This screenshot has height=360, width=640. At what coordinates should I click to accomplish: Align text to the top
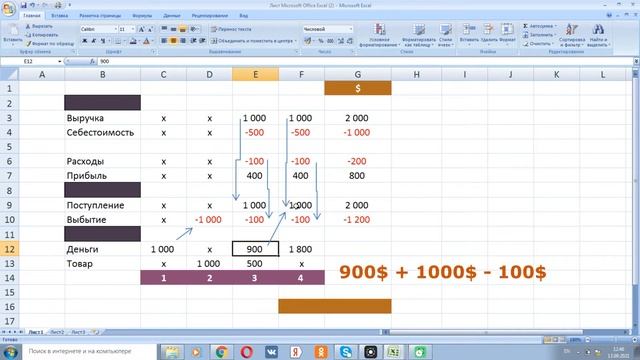point(164,29)
